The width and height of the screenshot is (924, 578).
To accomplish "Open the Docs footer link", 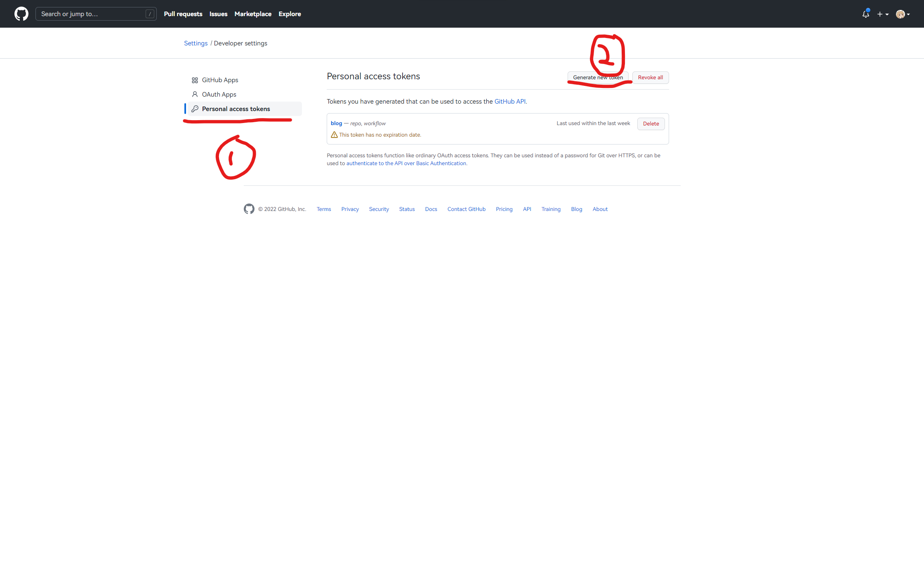I will (x=431, y=209).
